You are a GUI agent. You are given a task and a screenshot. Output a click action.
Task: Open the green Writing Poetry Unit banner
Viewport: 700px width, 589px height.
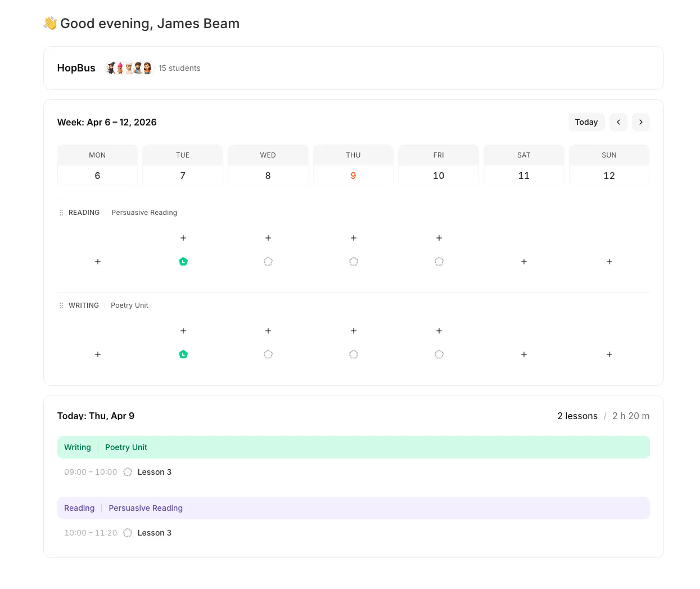click(354, 447)
